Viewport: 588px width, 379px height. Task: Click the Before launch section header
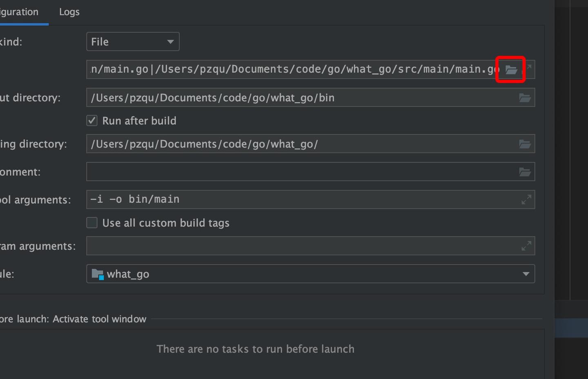(x=73, y=319)
